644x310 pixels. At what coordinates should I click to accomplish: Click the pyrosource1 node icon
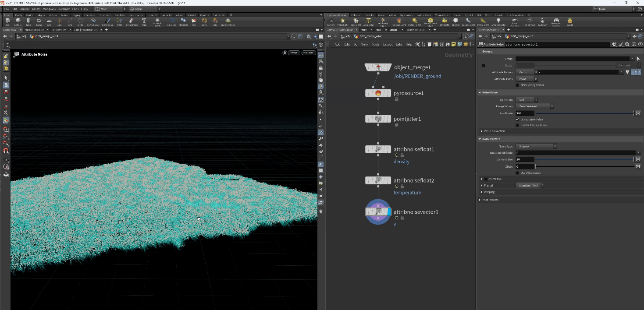(x=378, y=93)
